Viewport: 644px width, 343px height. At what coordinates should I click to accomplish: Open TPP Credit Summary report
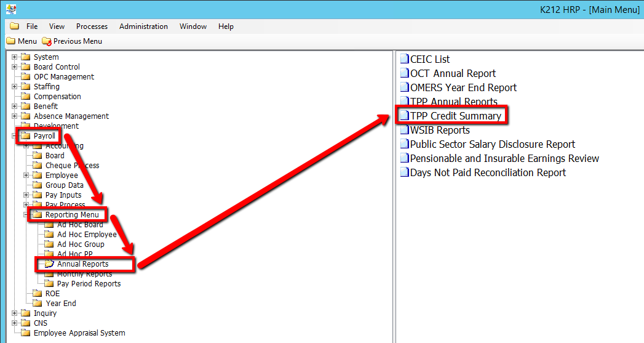[x=455, y=116]
